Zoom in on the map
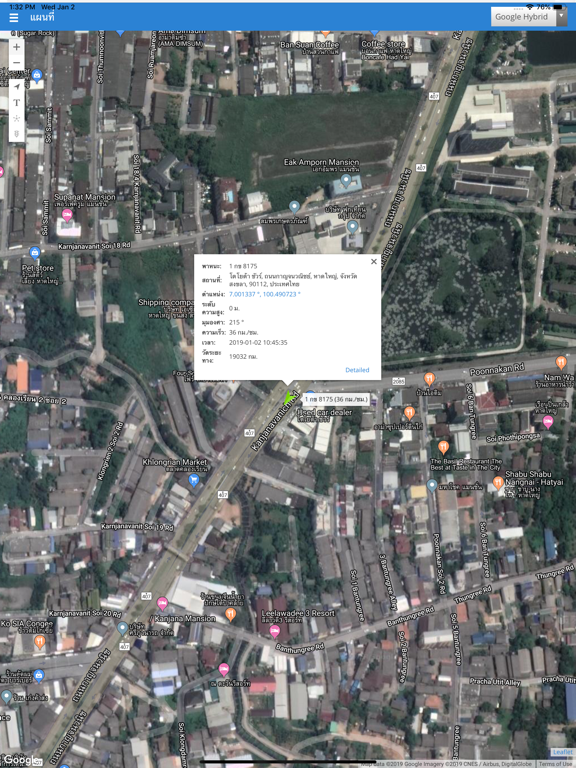This screenshot has height=768, width=576. 17,47
